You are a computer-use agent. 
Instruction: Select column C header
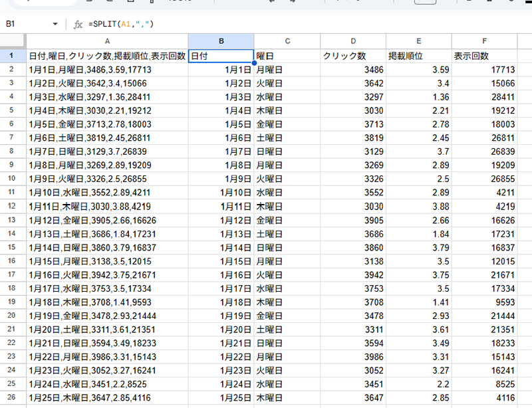click(x=287, y=41)
